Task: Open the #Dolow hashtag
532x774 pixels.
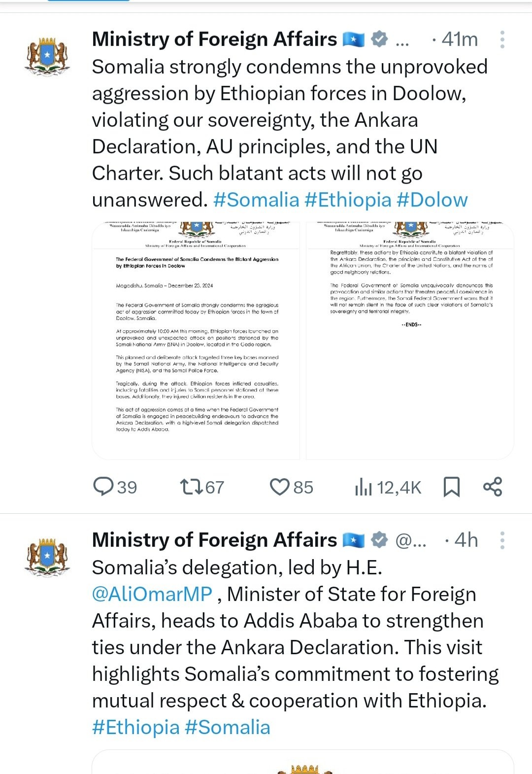Action: [432, 200]
